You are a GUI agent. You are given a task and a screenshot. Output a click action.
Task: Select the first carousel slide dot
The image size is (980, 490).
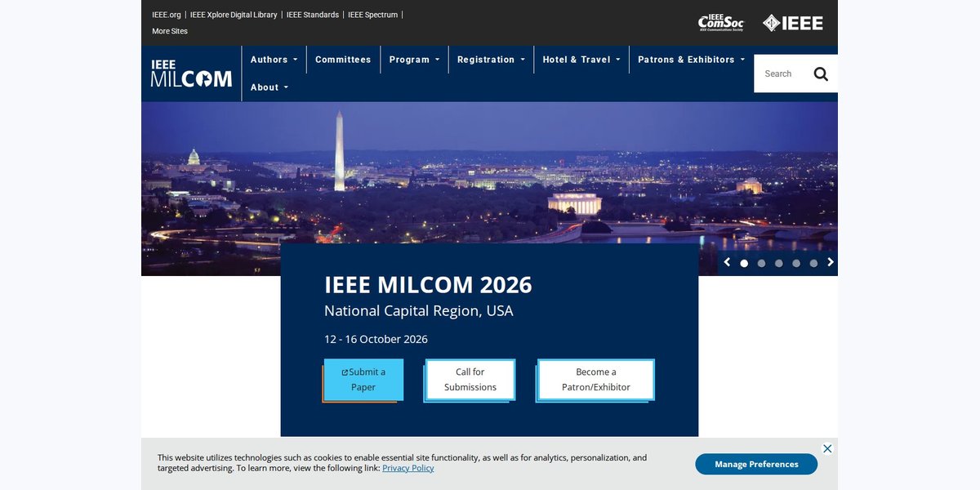click(744, 263)
